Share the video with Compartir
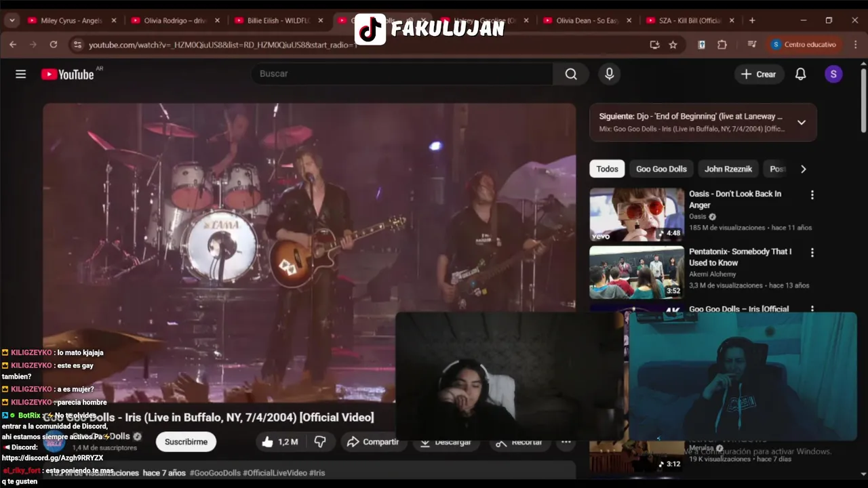Viewport: 868px width, 488px height. [x=373, y=442]
